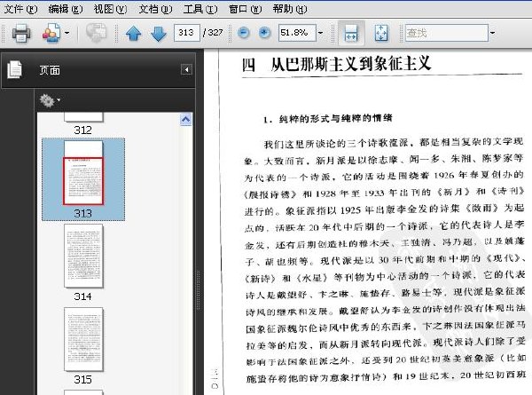Image resolution: width=532 pixels, height=395 pixels.
Task: Click the Print icon in toolbar
Action: click(21, 33)
